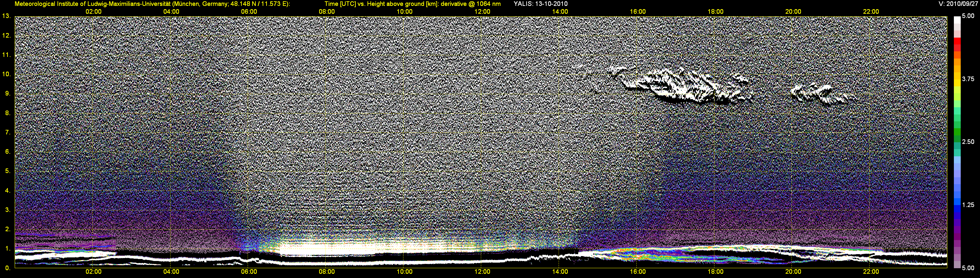Image resolution: width=980 pixels, height=278 pixels.
Task: Click the 13. km height axis label
Action: 7,16
